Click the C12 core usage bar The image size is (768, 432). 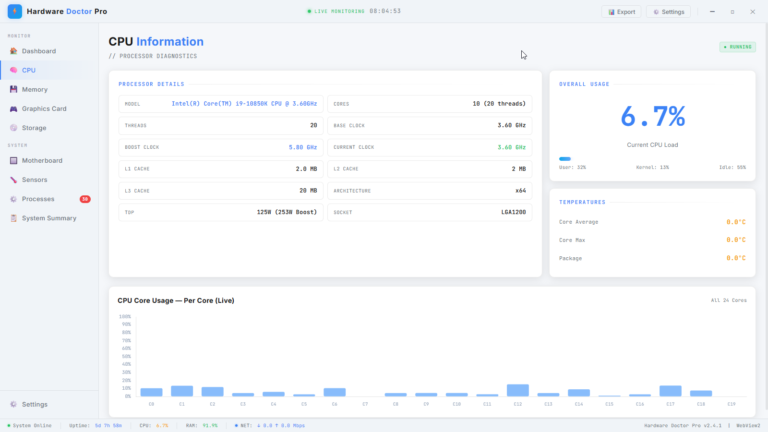pos(518,390)
